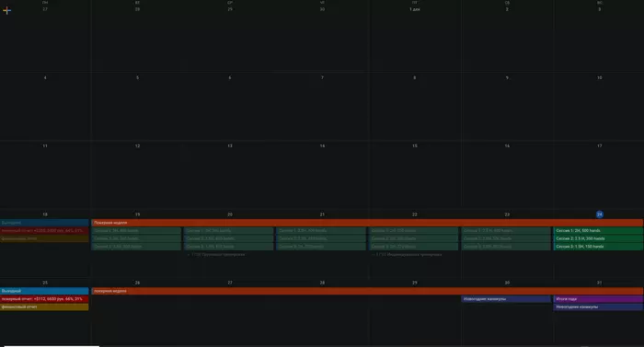This screenshot has height=347, width=644.
Task: Select today's highlighted date 24
Action: tap(599, 214)
